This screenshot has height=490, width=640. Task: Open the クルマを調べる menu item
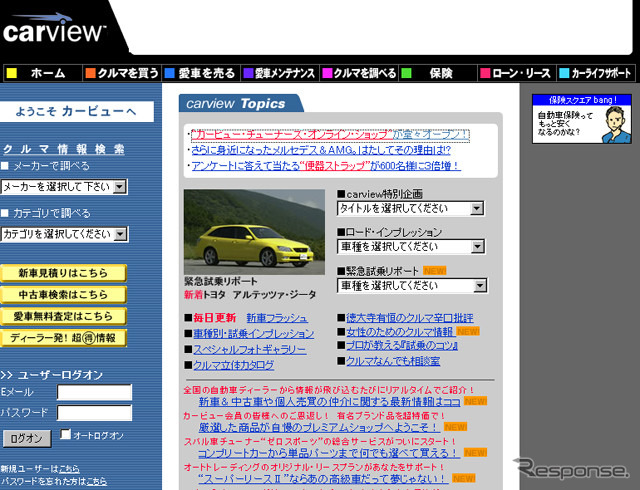(x=359, y=74)
